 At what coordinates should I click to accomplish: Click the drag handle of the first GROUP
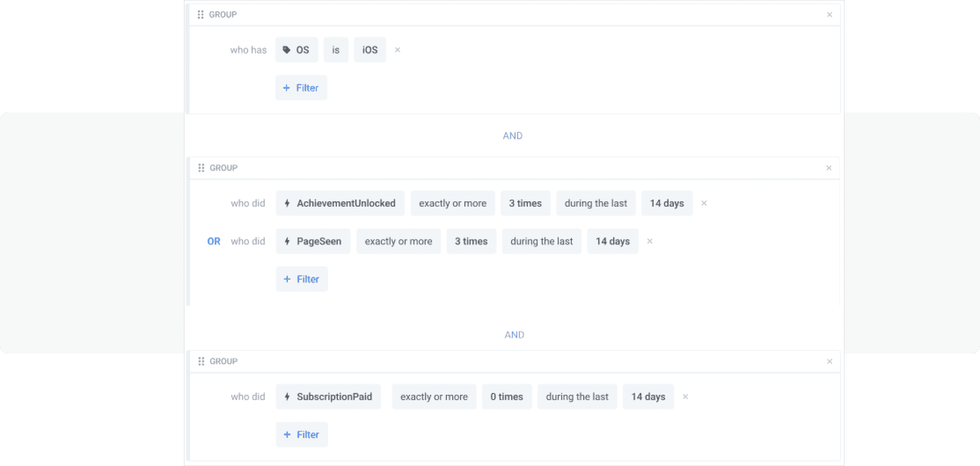pos(201,14)
